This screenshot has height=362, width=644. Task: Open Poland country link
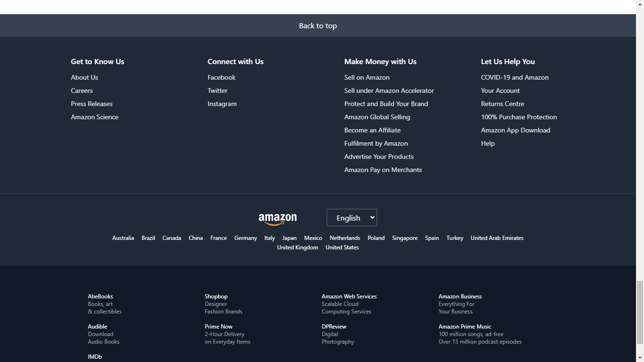[376, 238]
